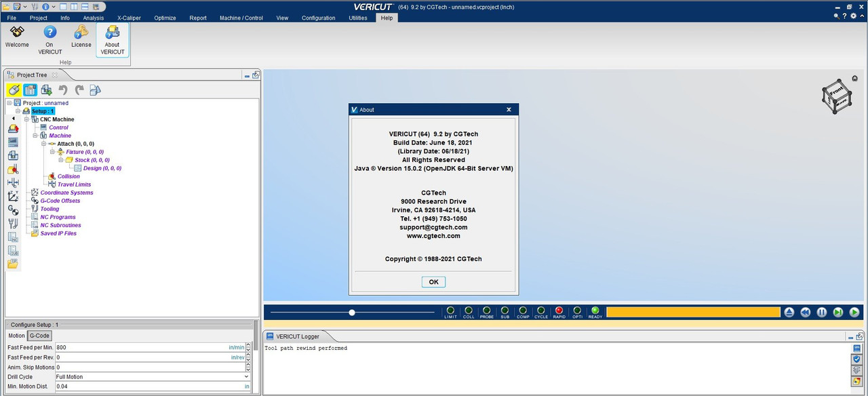This screenshot has height=396, width=868.
Task: Switch to the G-Code tab in Configure Setup
Action: click(x=40, y=336)
